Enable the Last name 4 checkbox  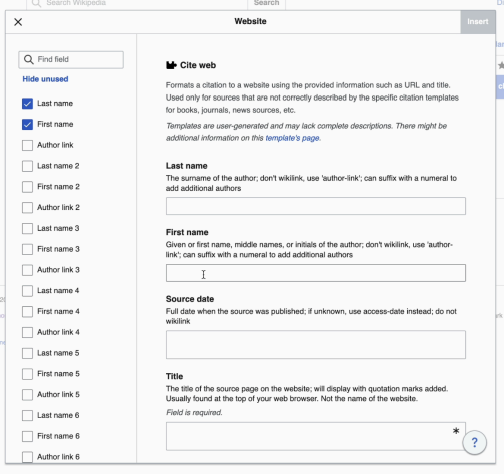point(27,291)
